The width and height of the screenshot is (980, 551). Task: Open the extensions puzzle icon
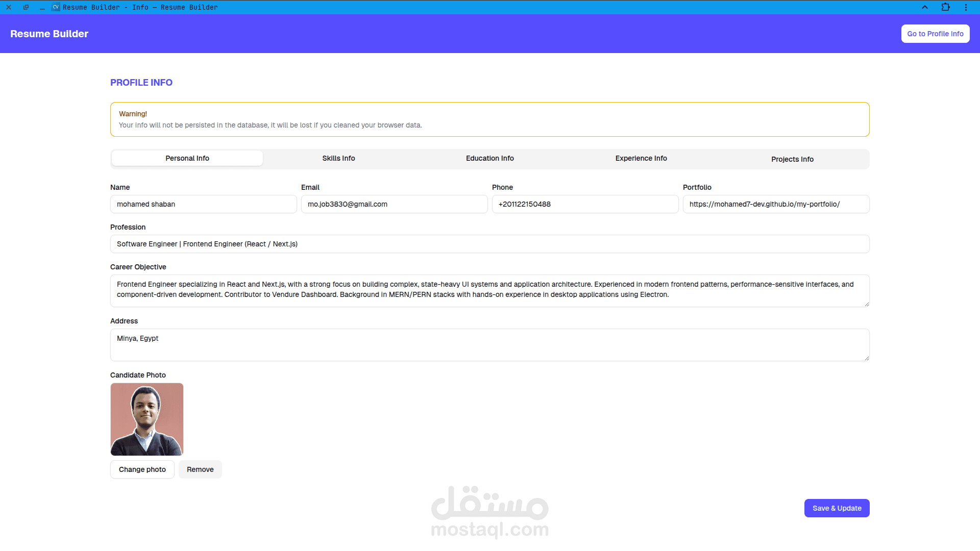[x=945, y=7]
